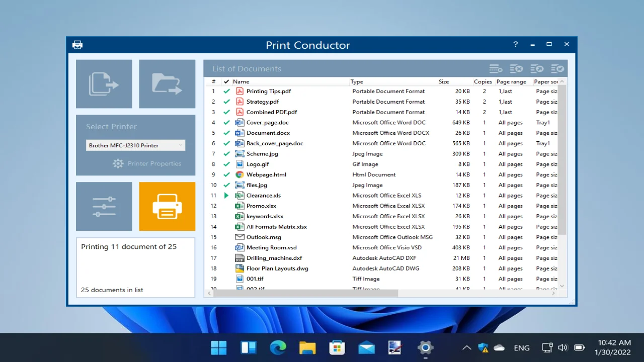Click the image icon of Scheme.jpg

point(239,154)
